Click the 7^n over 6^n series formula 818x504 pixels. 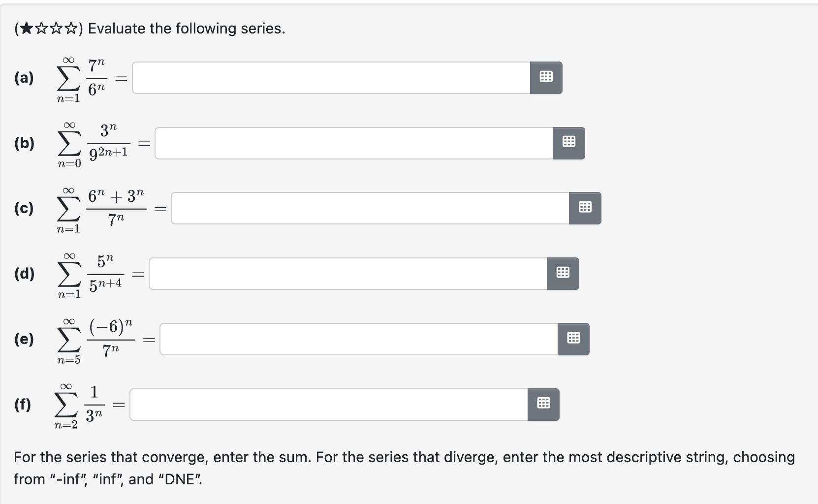[81, 79]
